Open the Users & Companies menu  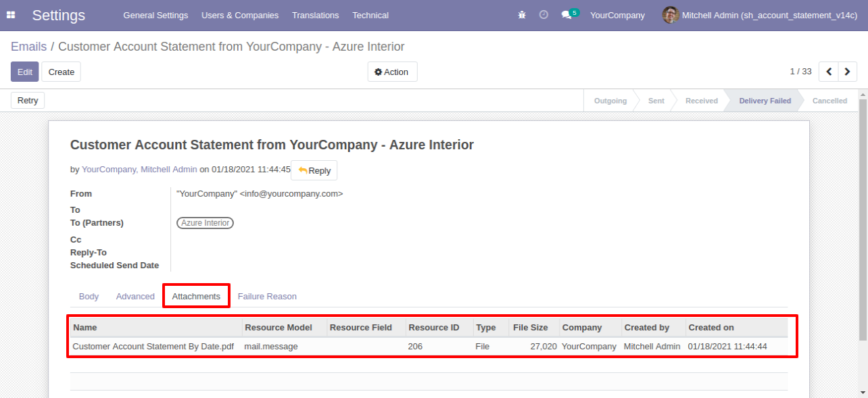click(240, 15)
